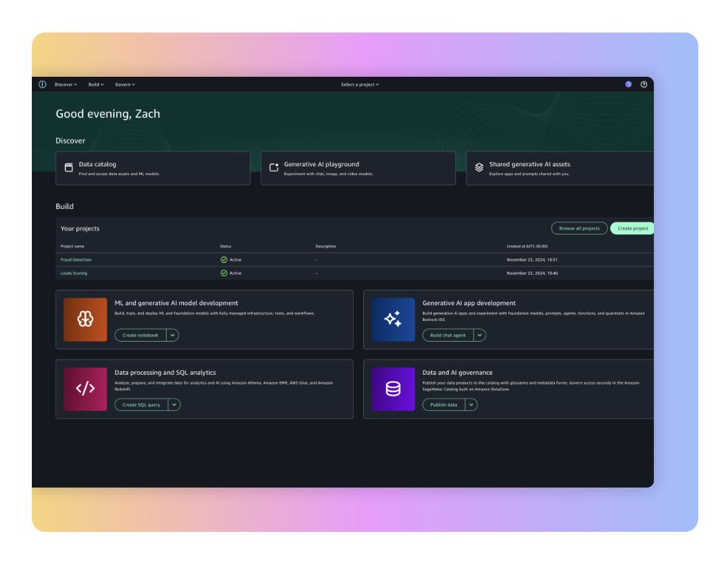Click the November 22, 2024, 18:51 date cell
Screen dimensions: 728x563
[532, 260]
